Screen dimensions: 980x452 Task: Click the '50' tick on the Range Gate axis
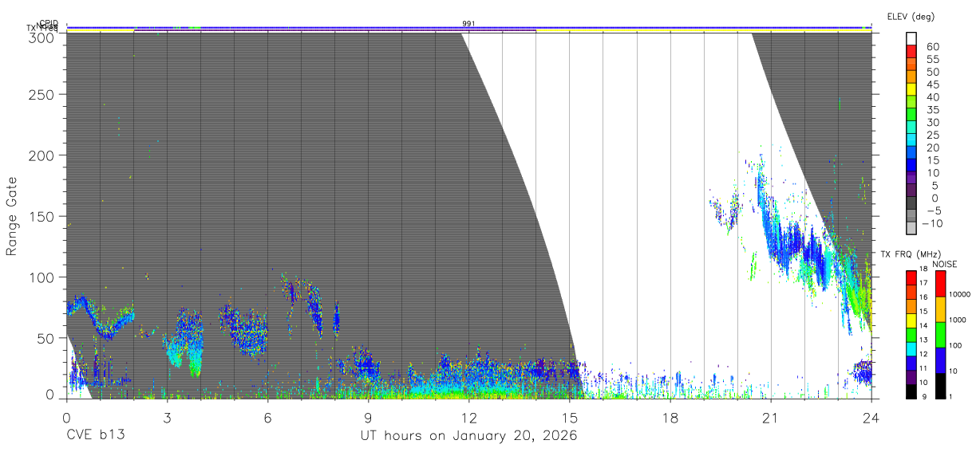(x=47, y=338)
